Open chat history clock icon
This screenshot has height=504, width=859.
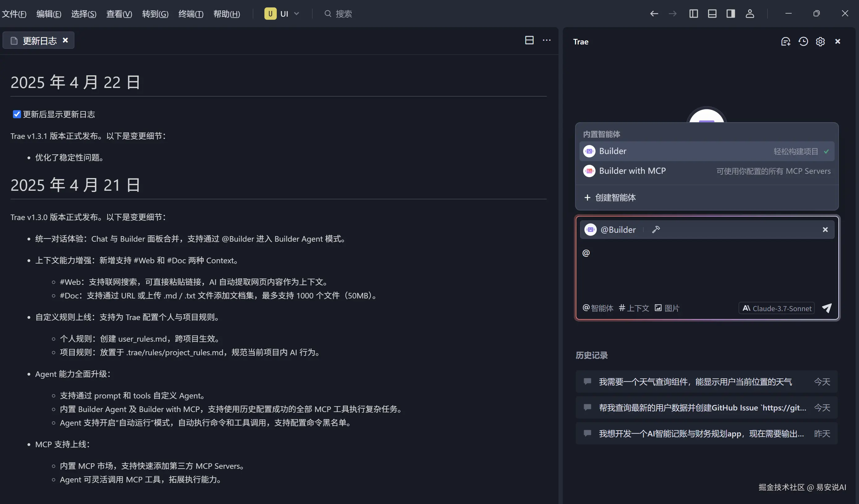tap(803, 42)
